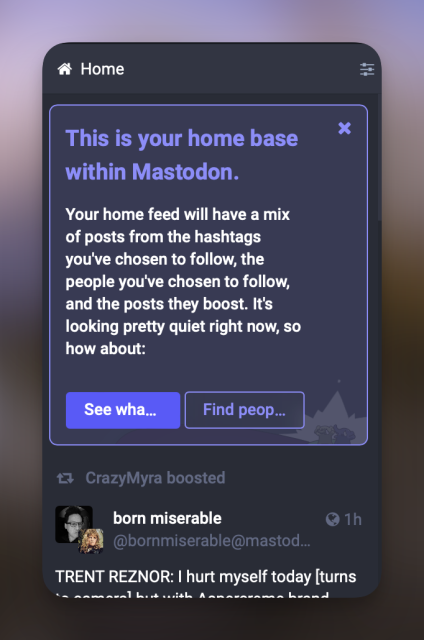Click the "Find peop…" button

[244, 410]
